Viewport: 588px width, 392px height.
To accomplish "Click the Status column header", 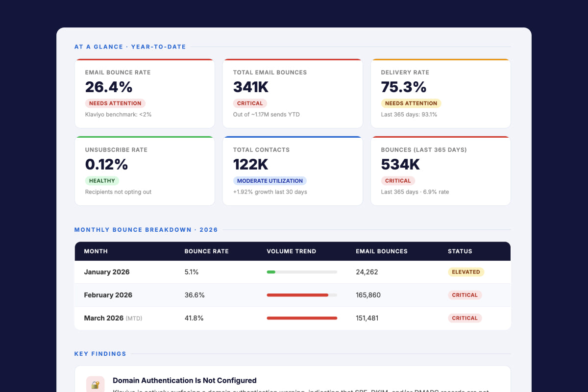I will click(x=460, y=251).
